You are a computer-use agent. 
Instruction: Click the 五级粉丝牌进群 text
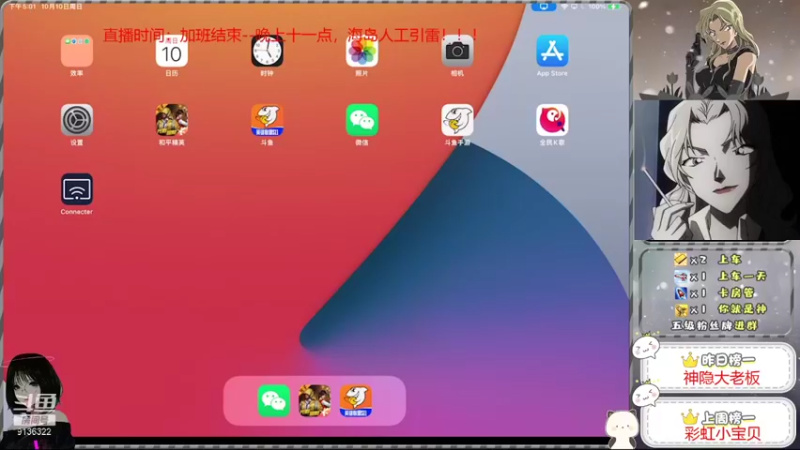(x=714, y=326)
